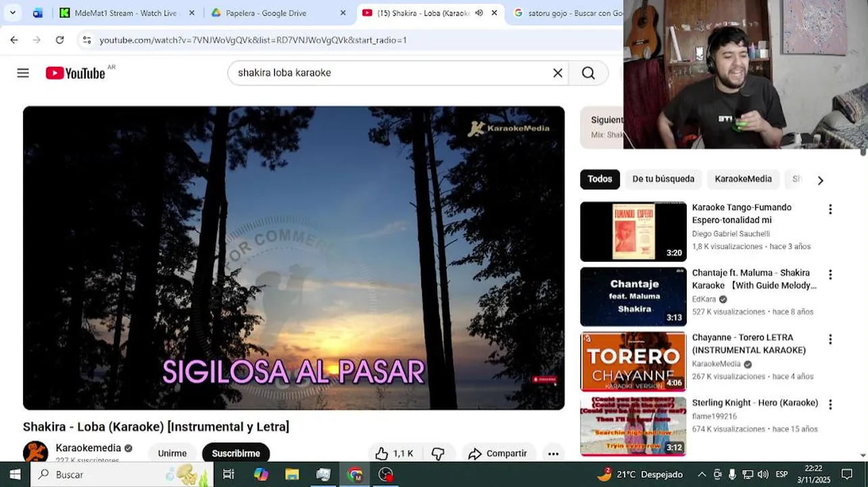The height and width of the screenshot is (487, 868).
Task: Click the browser address bar URL
Action: (253, 40)
